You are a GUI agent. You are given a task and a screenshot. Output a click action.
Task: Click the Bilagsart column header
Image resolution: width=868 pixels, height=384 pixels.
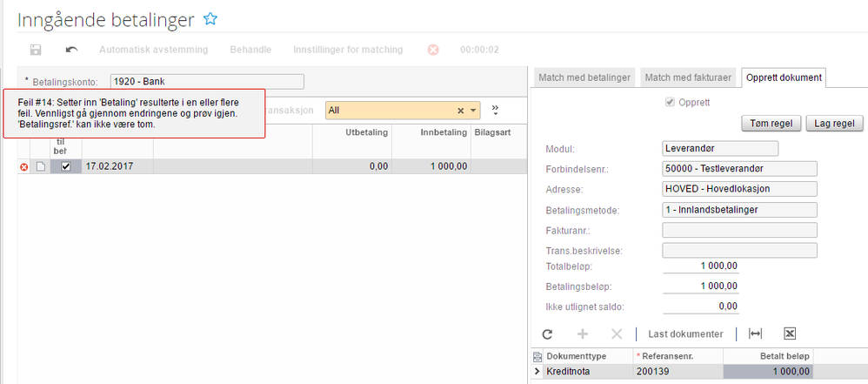point(498,141)
